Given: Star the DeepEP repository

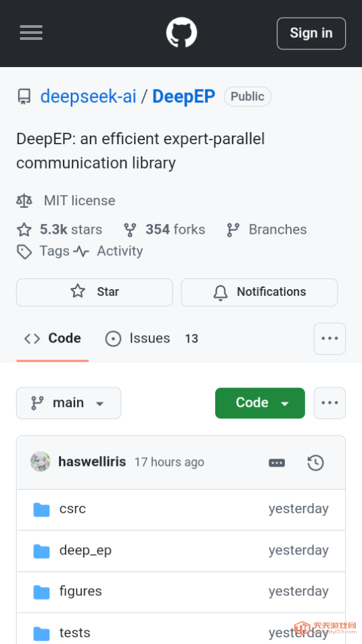Looking at the screenshot, I should coord(95,292).
